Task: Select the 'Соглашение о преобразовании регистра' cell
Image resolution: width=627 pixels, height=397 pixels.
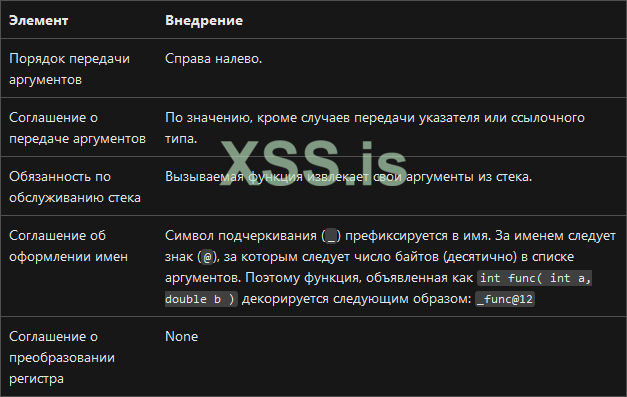Action: tap(62, 357)
